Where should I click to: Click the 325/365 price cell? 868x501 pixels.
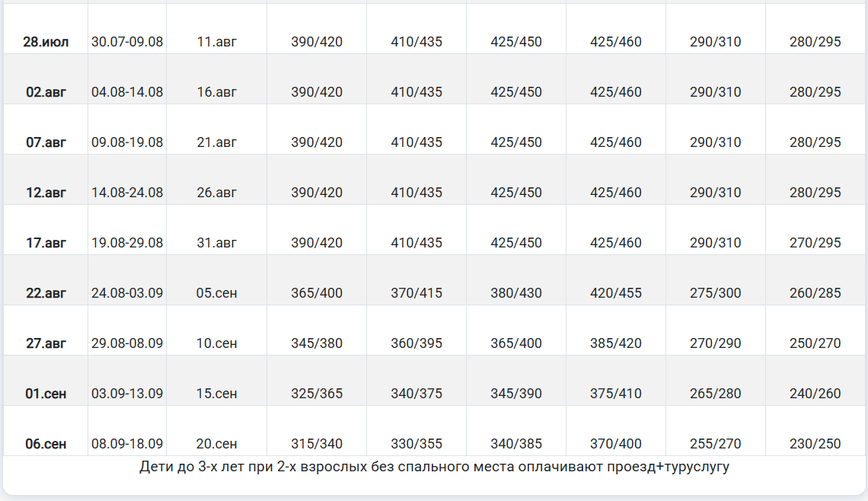pyautogui.click(x=317, y=394)
